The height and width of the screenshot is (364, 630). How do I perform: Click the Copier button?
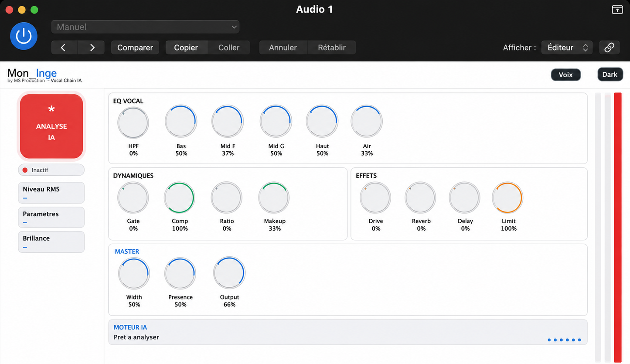pyautogui.click(x=186, y=48)
